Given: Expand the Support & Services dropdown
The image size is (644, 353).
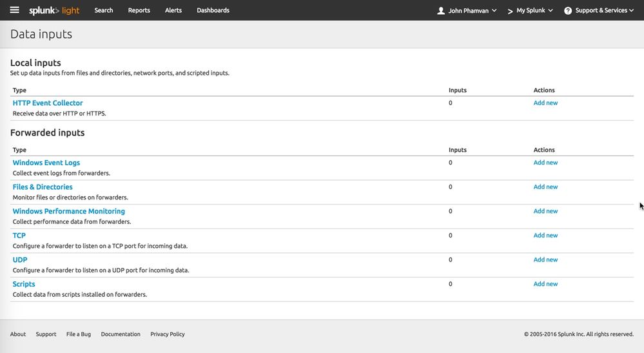Looking at the screenshot, I should (599, 11).
